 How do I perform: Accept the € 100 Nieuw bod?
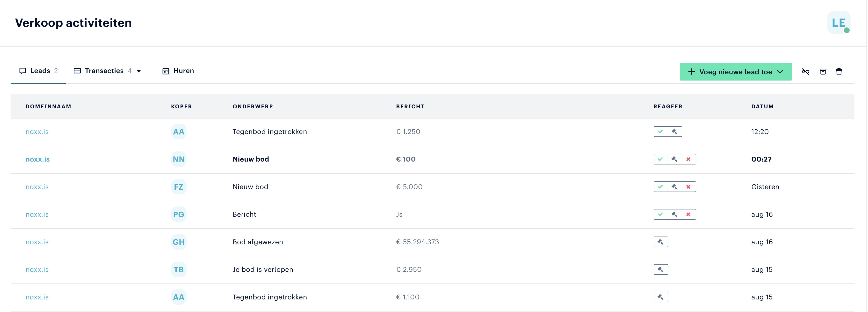(x=660, y=159)
